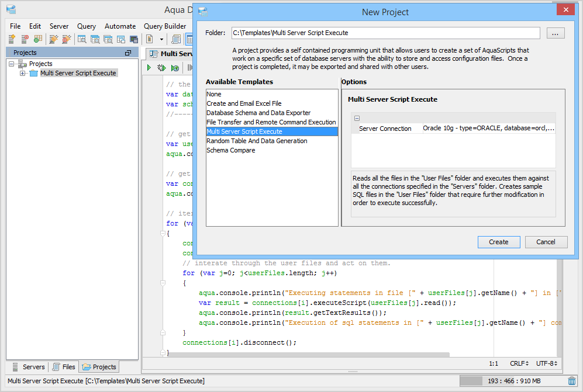
Task: Click the Server Connection property label
Action: click(x=385, y=129)
